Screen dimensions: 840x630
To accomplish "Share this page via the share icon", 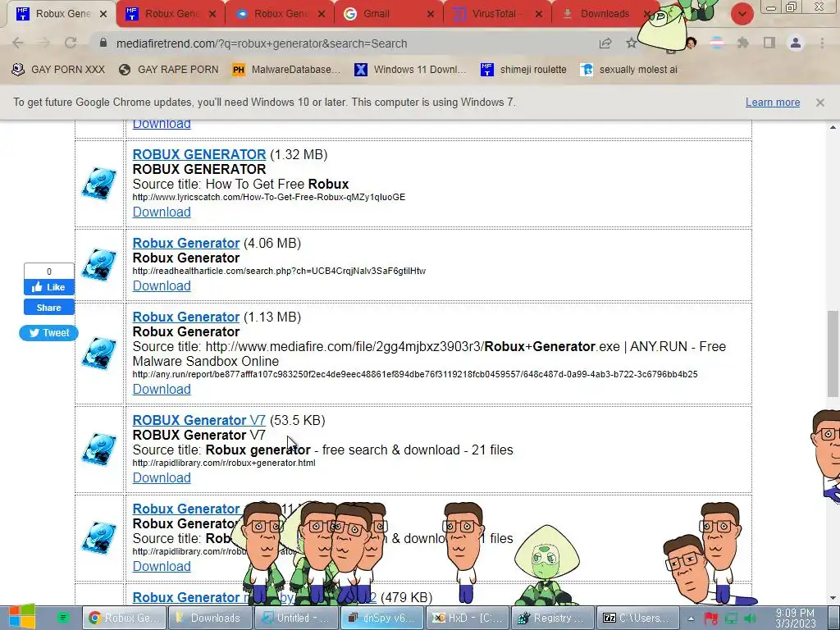I will tap(605, 43).
